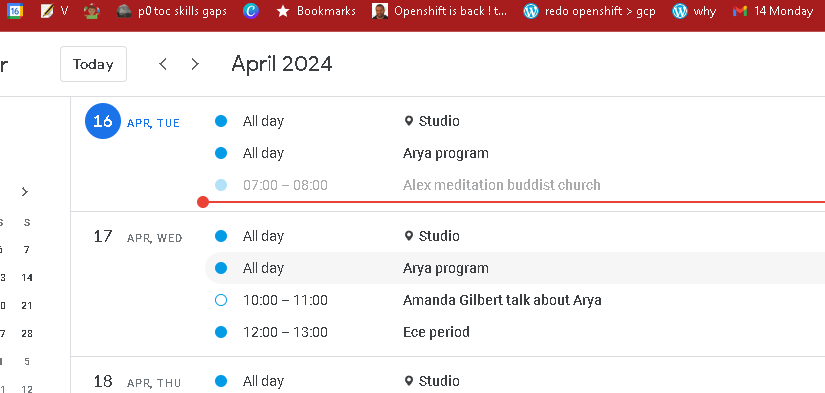The image size is (825, 393).
Task: Select day 21 in the mini calendar
Action: tap(27, 306)
